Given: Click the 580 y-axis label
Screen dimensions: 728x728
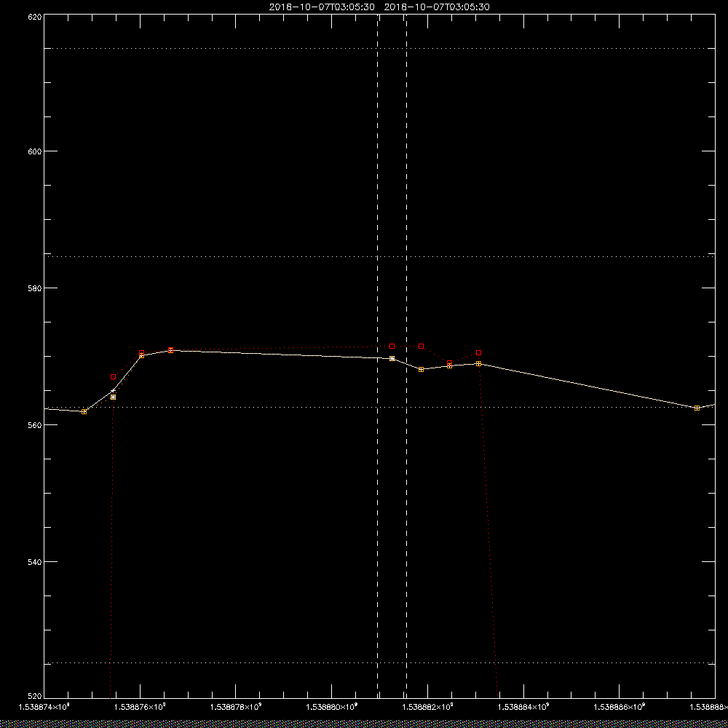Looking at the screenshot, I should 35,288.
